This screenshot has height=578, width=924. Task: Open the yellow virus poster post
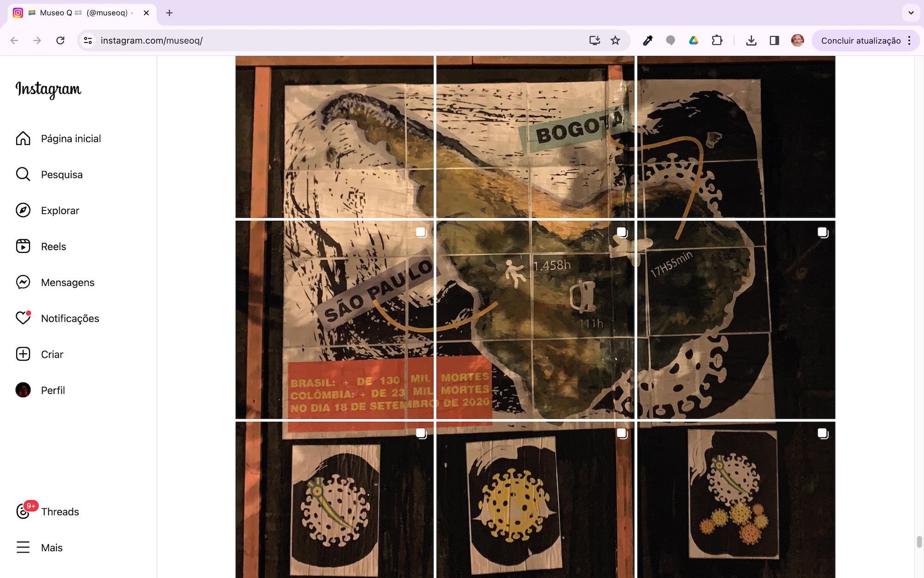pyautogui.click(x=535, y=500)
